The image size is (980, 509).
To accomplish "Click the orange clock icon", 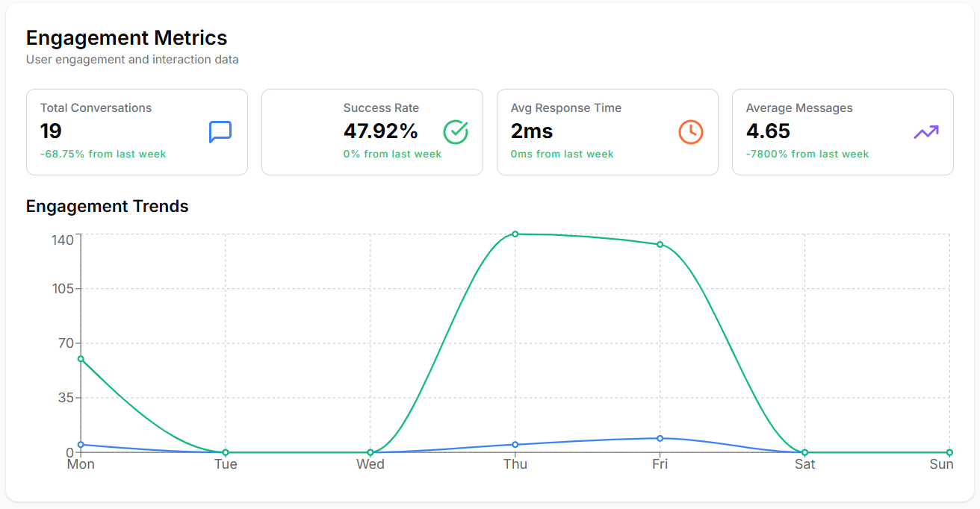I will click(690, 132).
